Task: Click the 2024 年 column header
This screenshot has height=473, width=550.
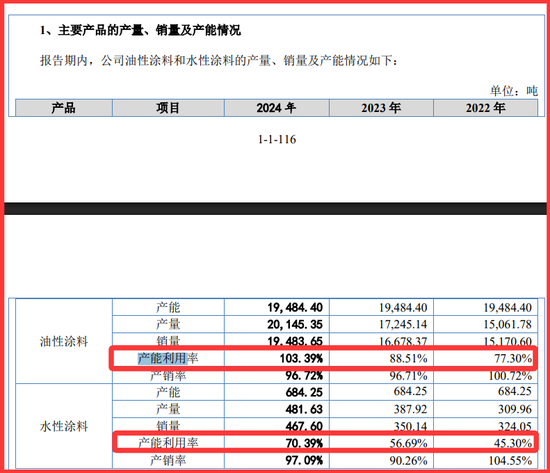Action: point(276,108)
